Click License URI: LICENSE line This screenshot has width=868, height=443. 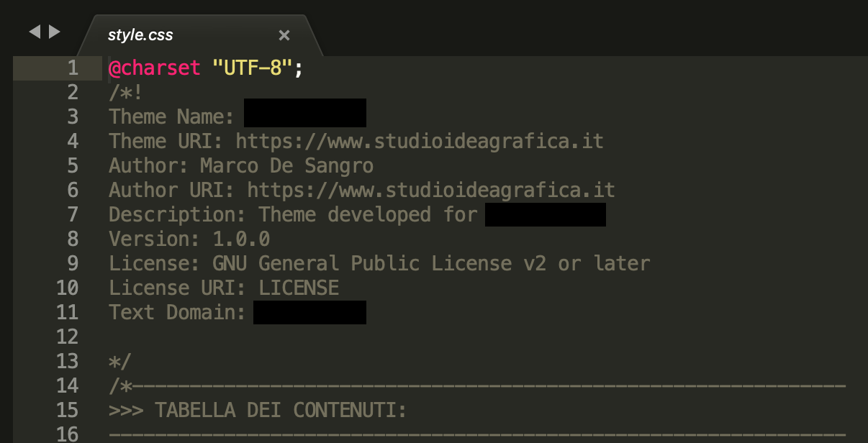pos(224,288)
